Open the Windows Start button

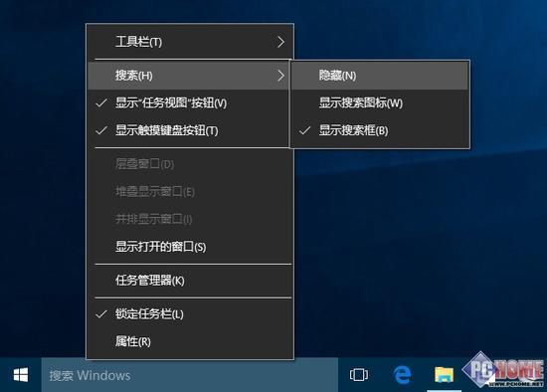pyautogui.click(x=21, y=375)
